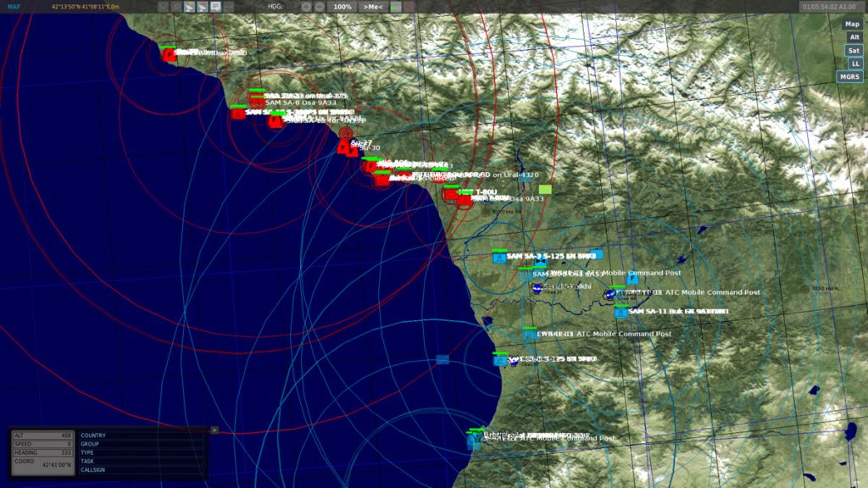
Task: Select the red Su-27 aircraft icon
Action: [344, 147]
